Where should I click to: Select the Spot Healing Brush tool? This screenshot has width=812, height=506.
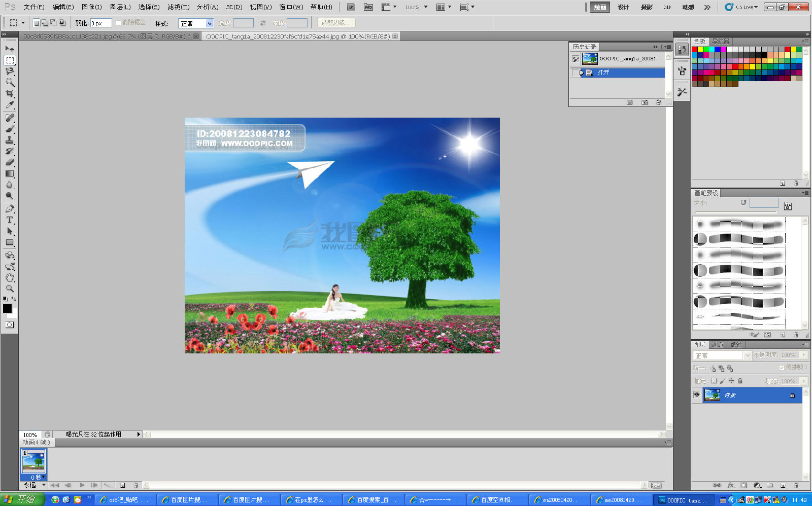pos(10,118)
